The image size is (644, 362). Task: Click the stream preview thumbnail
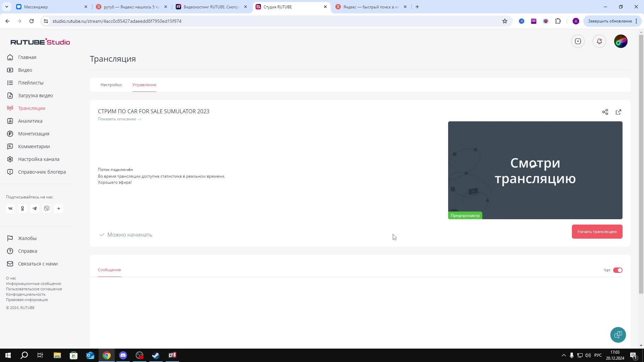[x=535, y=170]
